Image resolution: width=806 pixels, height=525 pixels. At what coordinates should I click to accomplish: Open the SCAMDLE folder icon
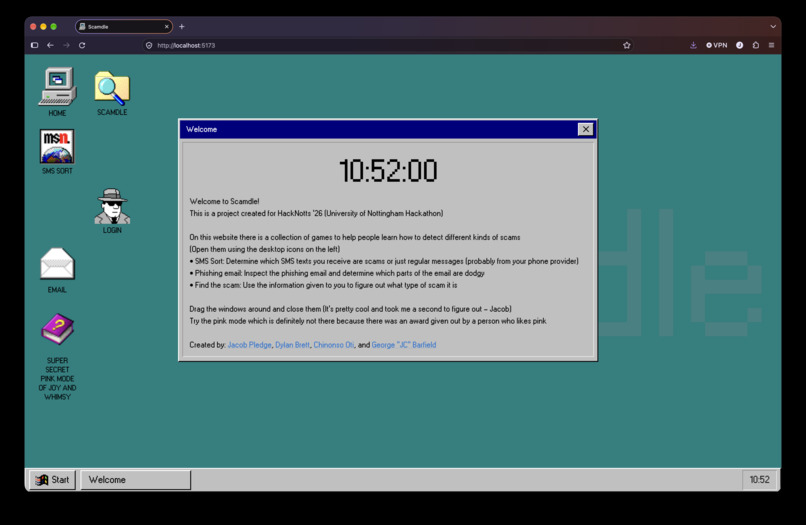point(112,93)
